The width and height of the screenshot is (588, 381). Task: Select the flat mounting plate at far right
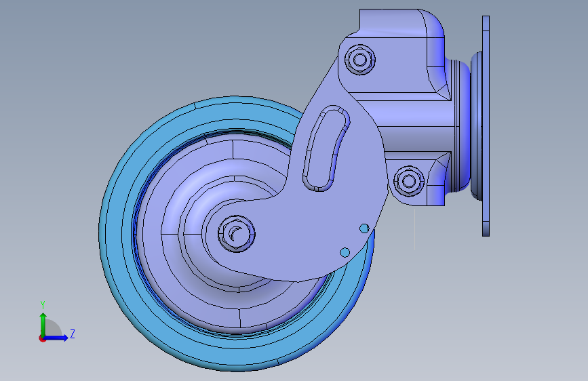(486, 126)
